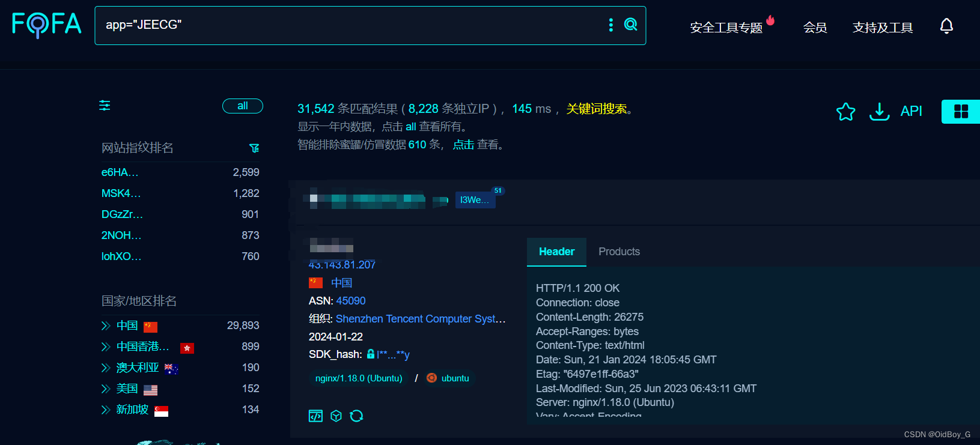This screenshot has width=980, height=445.
Task: Select fingerprint DGzZr... entry
Action: 122,214
